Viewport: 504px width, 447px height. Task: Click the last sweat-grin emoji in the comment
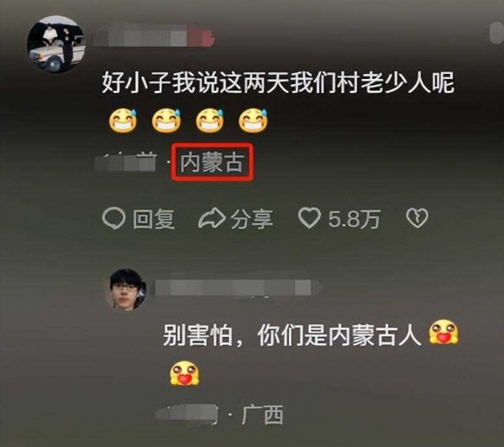pos(254,121)
